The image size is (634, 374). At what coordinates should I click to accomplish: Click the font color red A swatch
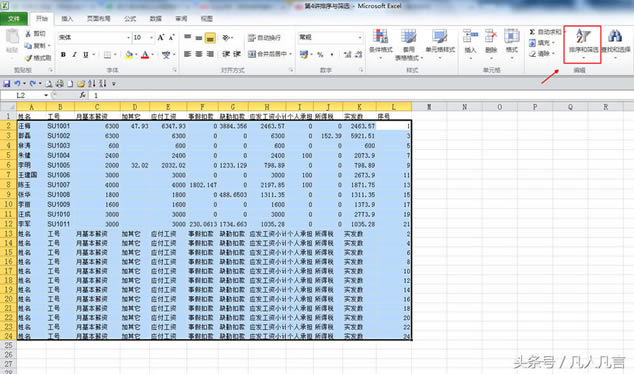click(x=145, y=55)
